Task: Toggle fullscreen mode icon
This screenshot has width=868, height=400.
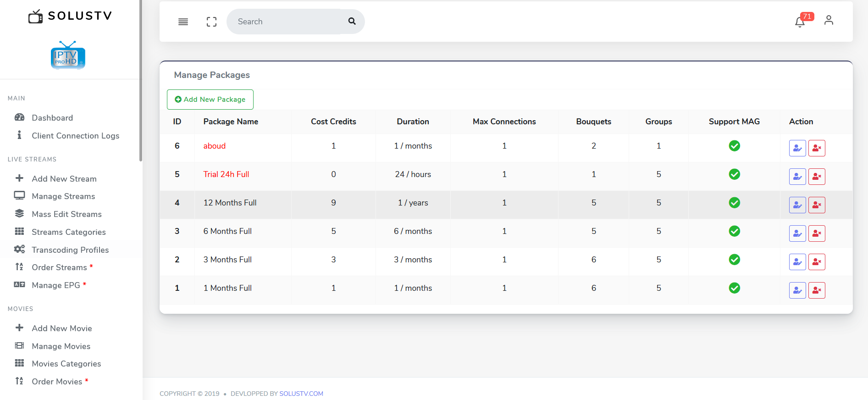Action: click(211, 22)
